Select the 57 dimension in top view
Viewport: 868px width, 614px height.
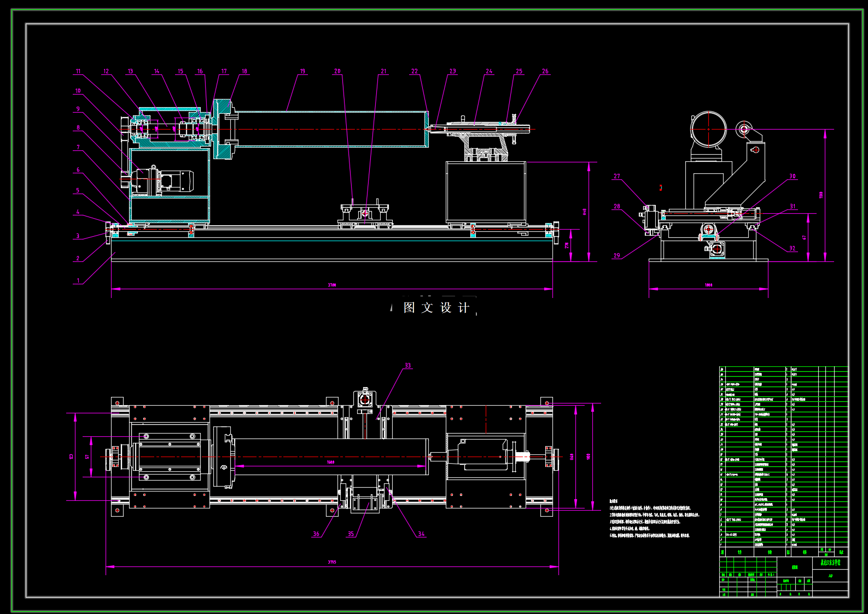(86, 457)
